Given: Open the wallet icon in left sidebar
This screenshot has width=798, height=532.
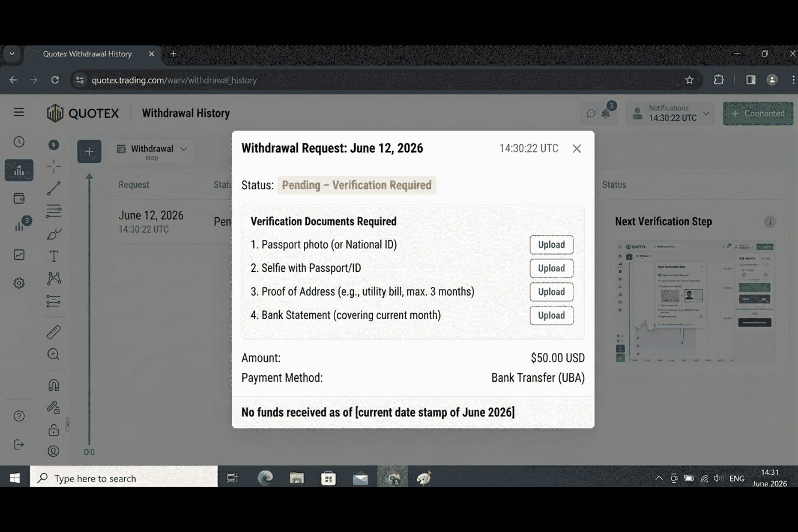Looking at the screenshot, I should coord(19,198).
